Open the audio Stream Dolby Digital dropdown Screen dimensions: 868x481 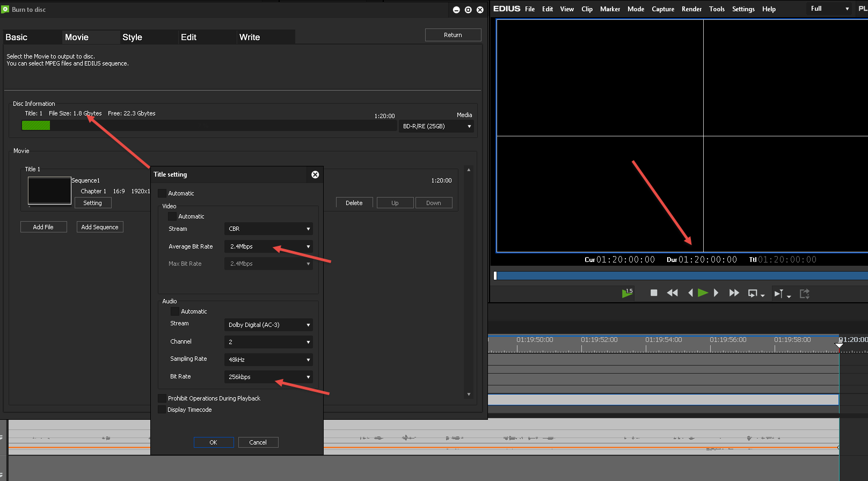pyautogui.click(x=268, y=325)
